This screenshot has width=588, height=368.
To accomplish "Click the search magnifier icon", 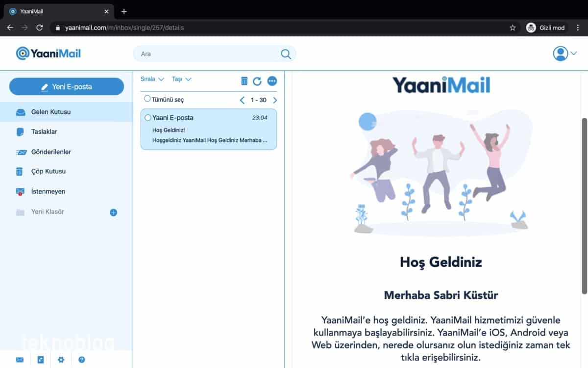I will [x=286, y=54].
